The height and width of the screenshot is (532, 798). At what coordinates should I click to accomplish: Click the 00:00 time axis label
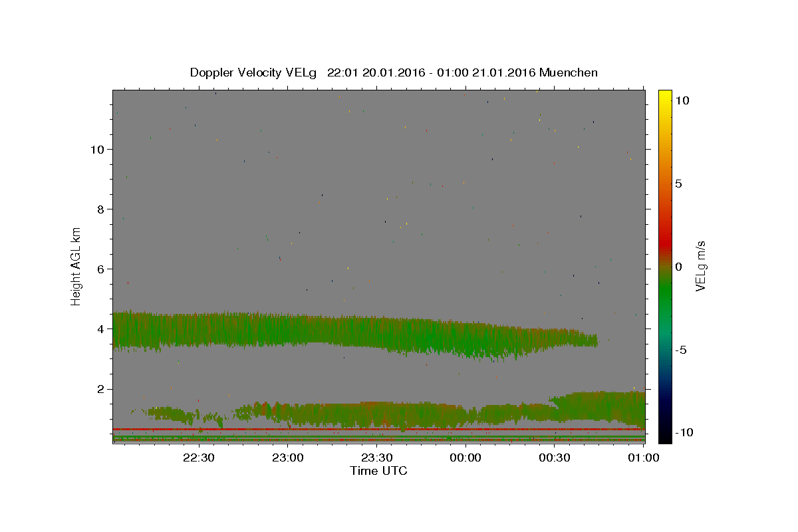coord(465,458)
